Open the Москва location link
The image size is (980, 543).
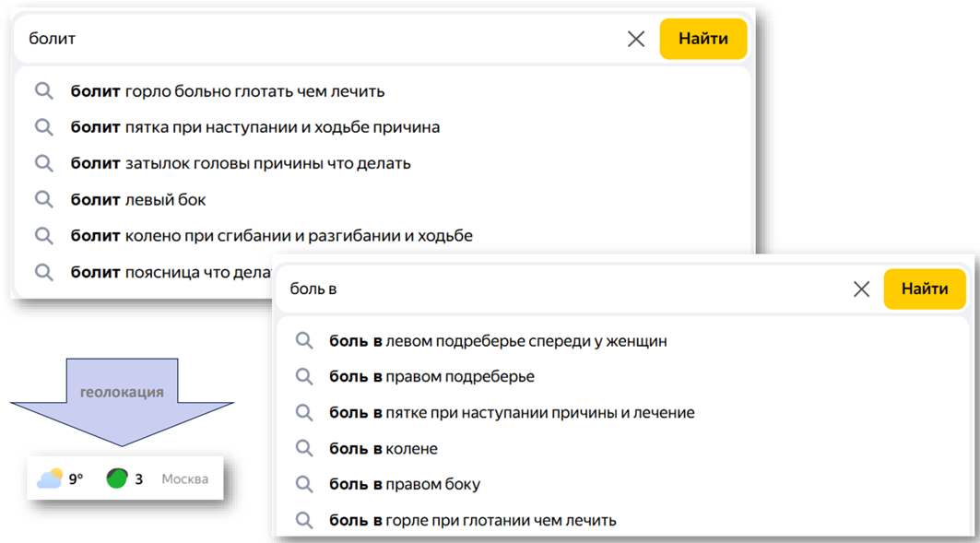click(x=184, y=478)
